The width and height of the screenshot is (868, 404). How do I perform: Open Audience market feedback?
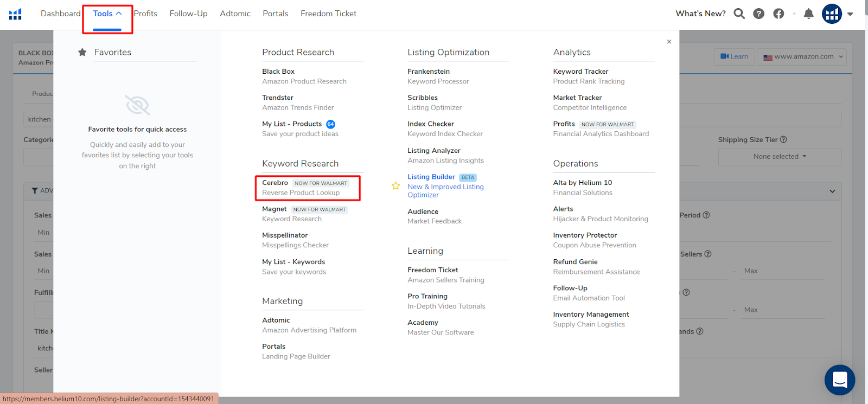435,216
